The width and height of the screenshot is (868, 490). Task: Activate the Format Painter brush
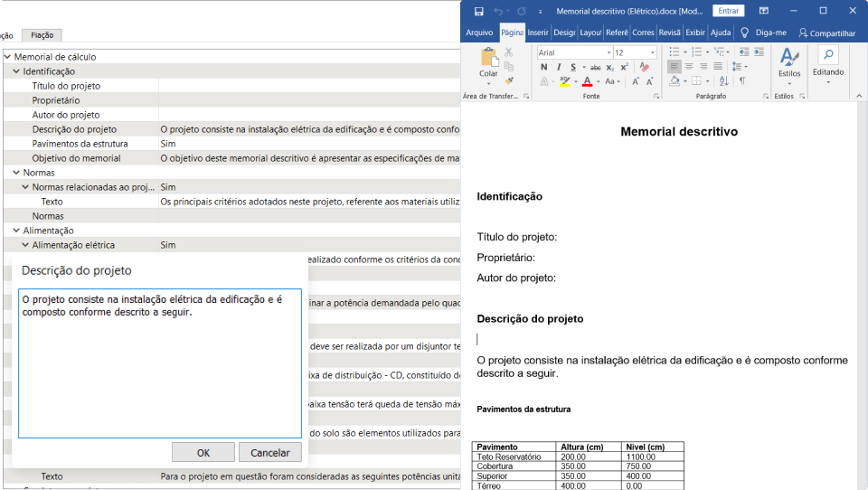509,80
